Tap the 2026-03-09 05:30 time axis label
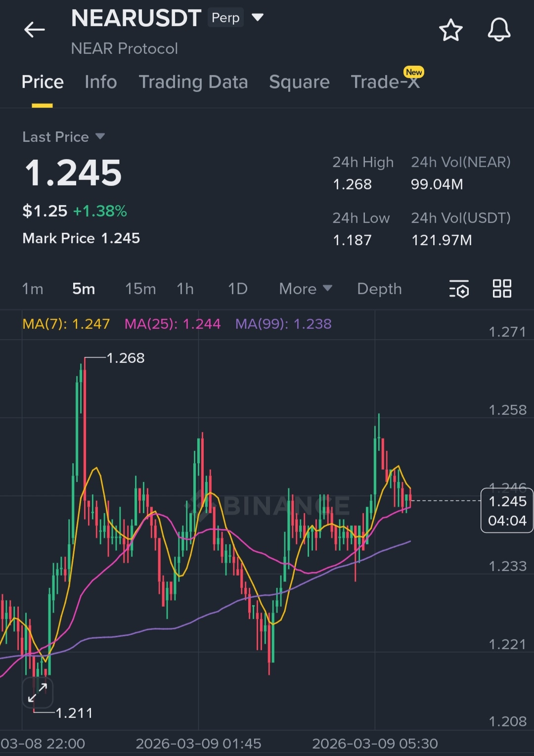Viewport: 534px width, 756px height. tap(375, 744)
